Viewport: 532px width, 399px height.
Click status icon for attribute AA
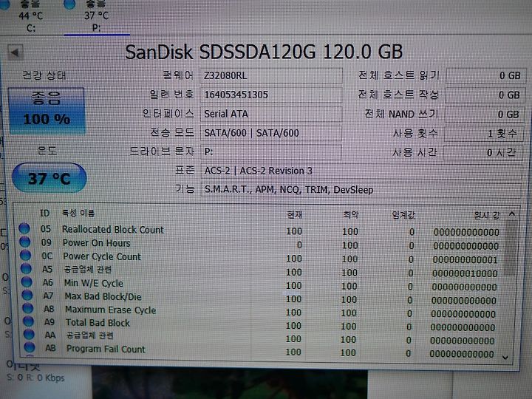click(29, 334)
